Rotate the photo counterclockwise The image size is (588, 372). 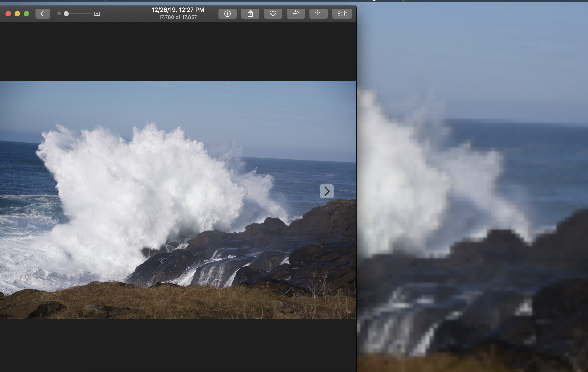(295, 14)
